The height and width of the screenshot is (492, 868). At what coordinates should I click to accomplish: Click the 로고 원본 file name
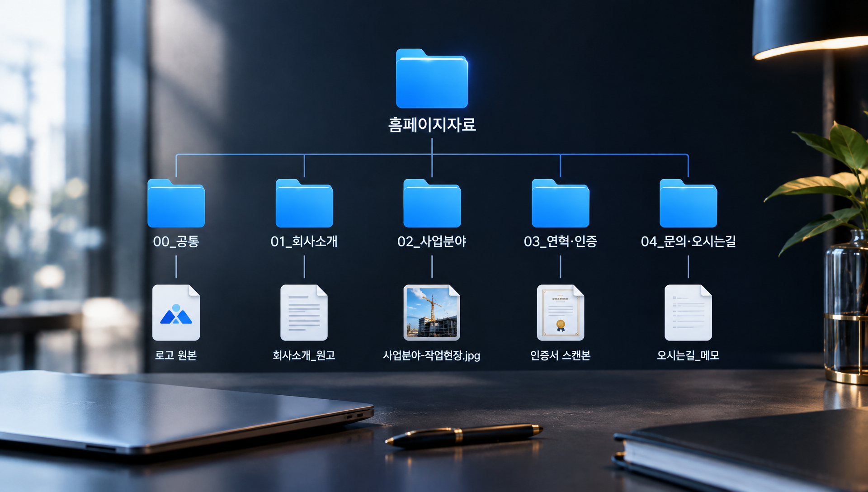176,355
